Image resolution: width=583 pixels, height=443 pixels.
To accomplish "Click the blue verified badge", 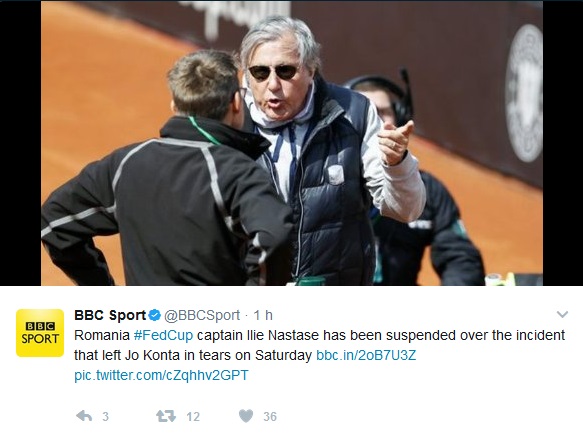I will [155, 315].
